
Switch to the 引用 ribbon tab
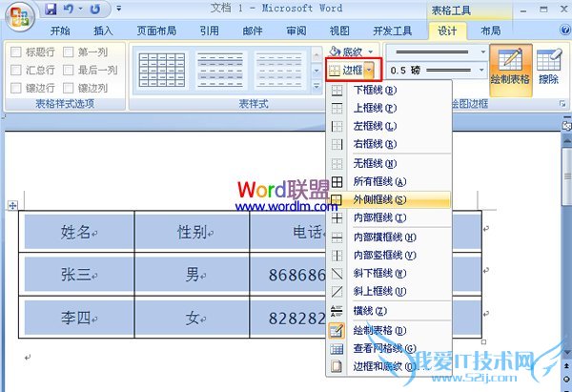click(x=210, y=31)
